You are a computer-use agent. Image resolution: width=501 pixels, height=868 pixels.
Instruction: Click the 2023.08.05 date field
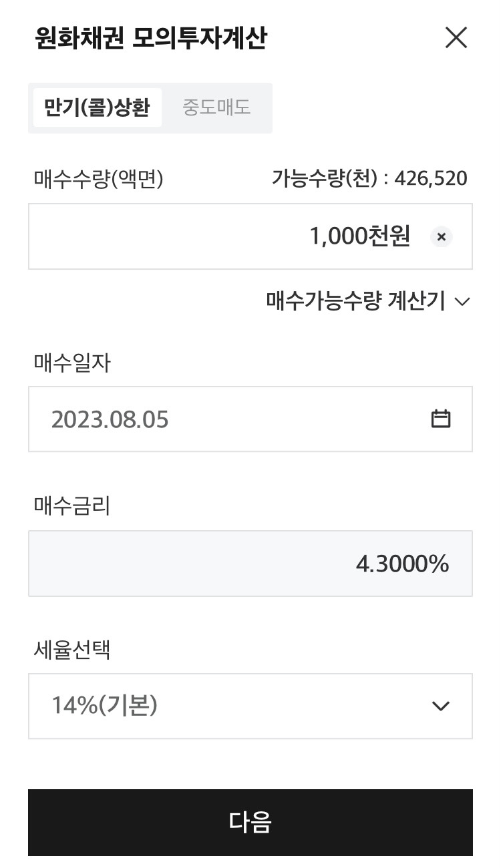(251, 419)
